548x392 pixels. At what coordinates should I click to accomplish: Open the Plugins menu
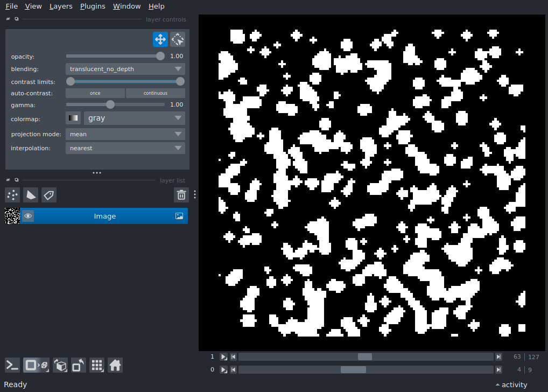93,6
